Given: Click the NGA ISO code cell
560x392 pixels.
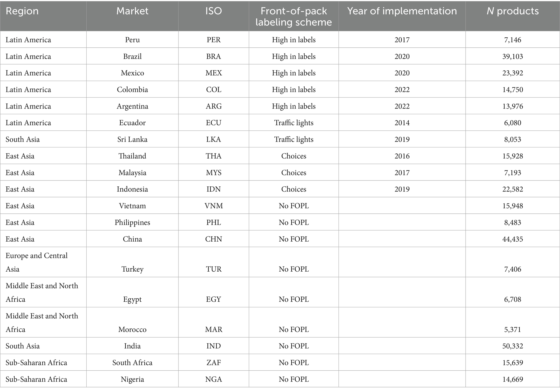Looking at the screenshot, I should pos(213,379).
